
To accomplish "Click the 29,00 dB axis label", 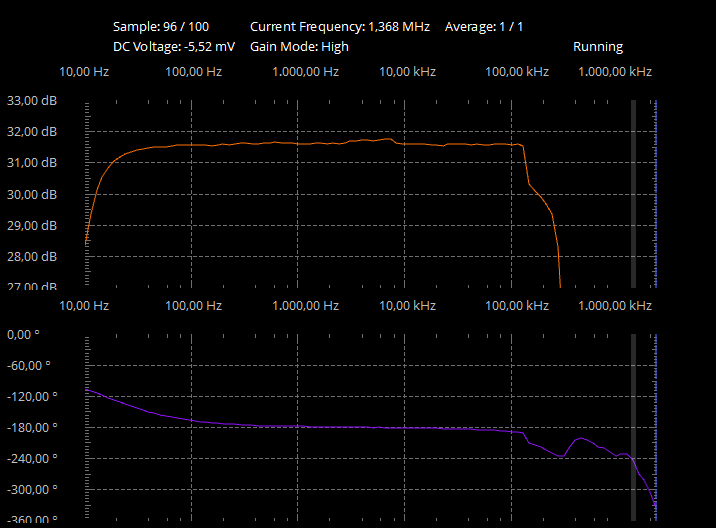I will tap(32, 226).
